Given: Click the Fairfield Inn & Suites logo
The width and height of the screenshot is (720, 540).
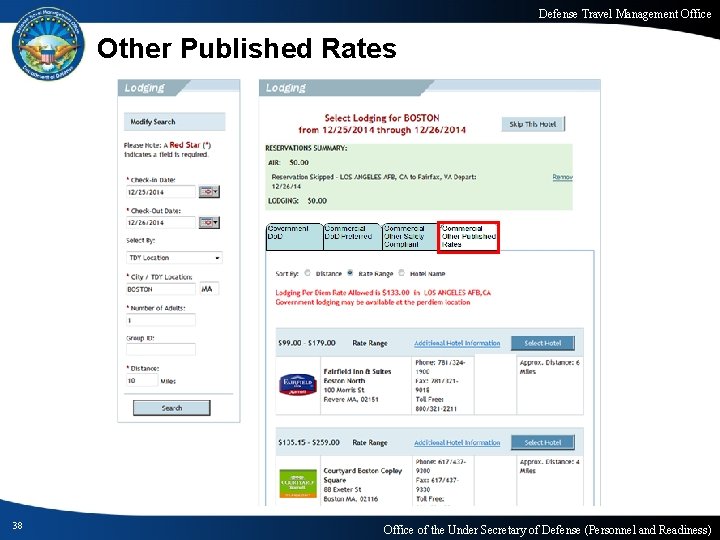Looking at the screenshot, I should (298, 385).
